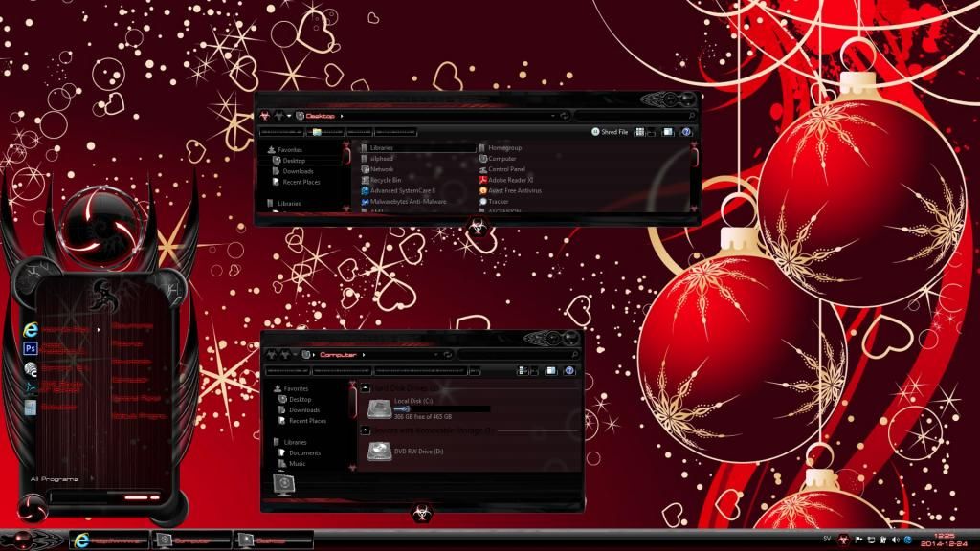Select the Computer item in Desktop window

click(498, 159)
